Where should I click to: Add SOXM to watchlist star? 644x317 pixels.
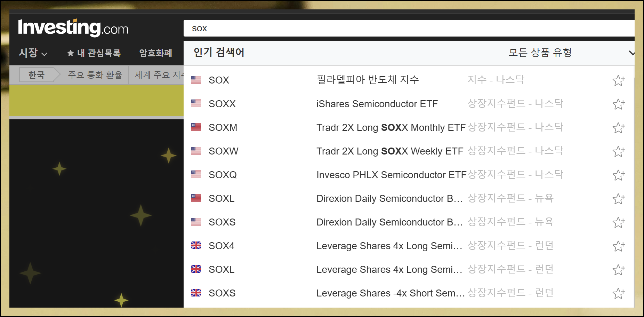coord(619,128)
